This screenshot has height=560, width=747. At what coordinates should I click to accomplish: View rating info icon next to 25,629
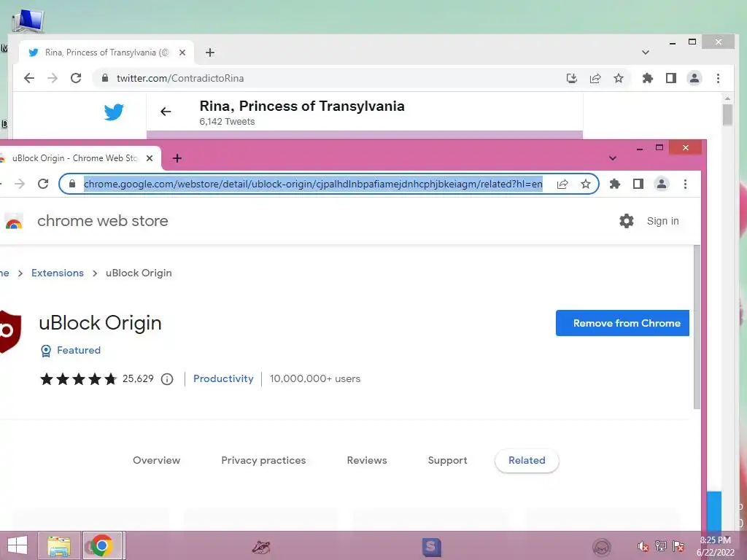[167, 379]
